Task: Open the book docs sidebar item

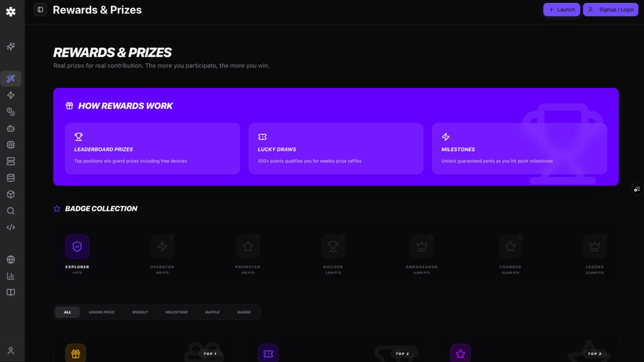Action: 11,292
